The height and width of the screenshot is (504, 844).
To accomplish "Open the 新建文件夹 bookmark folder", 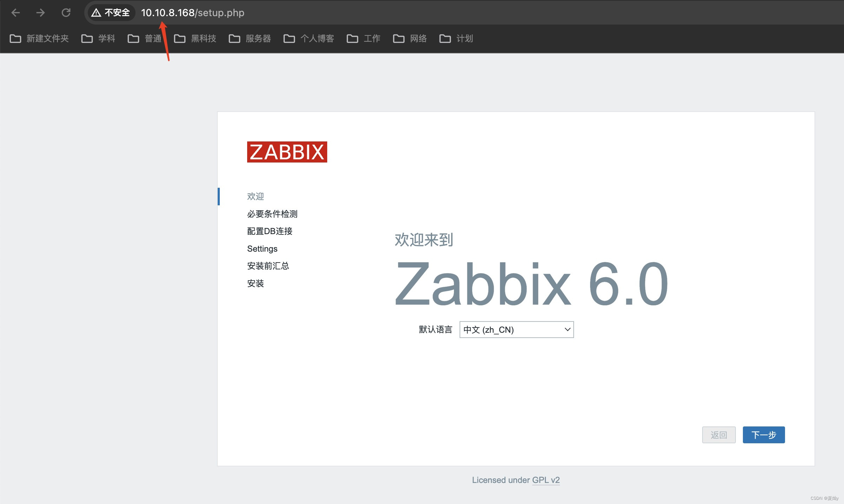I will coord(39,38).
